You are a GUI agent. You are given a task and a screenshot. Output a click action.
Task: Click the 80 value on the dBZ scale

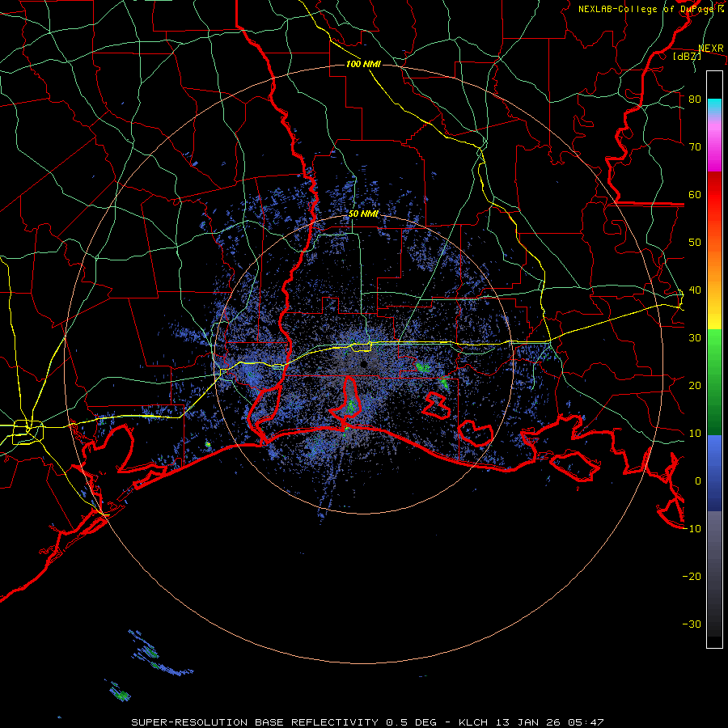[695, 99]
